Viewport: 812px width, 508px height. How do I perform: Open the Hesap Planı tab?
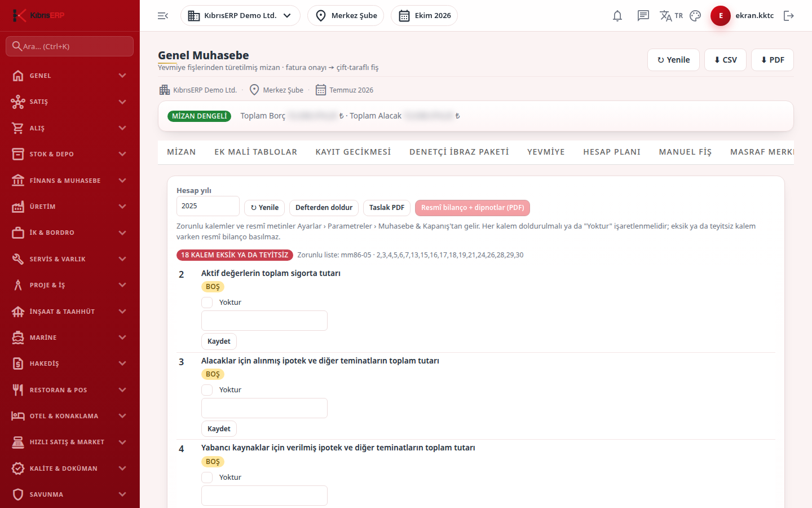coord(612,152)
